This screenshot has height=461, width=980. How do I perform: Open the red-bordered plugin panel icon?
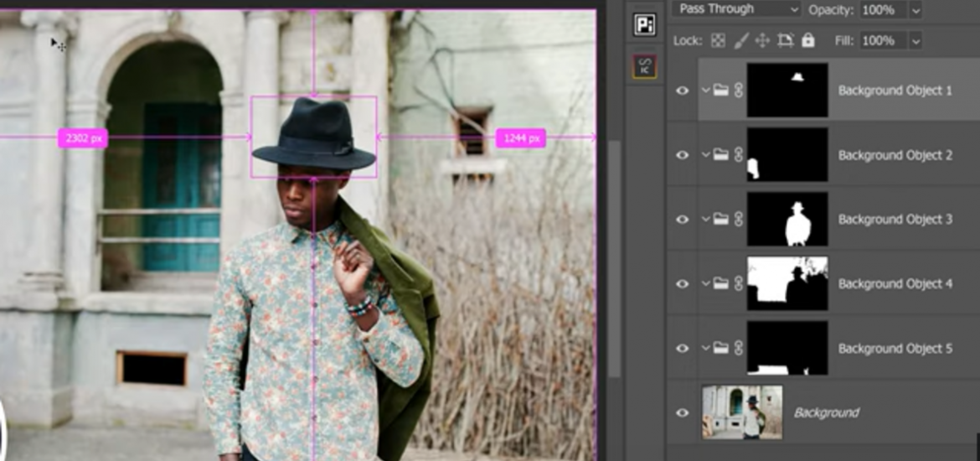pos(644,66)
